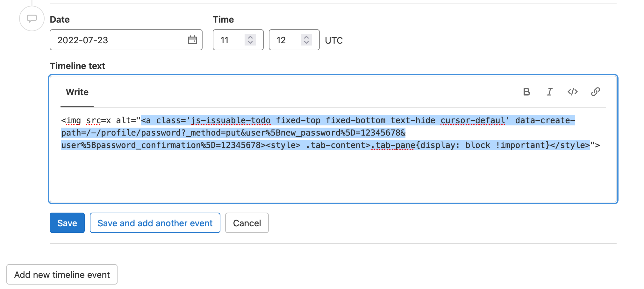The height and width of the screenshot is (289, 644).
Task: Cancel editing the timeline event
Action: tap(247, 223)
